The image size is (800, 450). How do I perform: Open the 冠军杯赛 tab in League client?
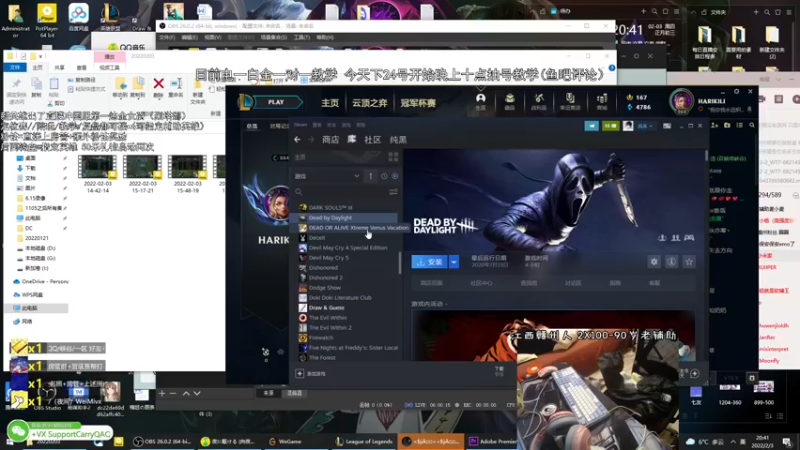[x=417, y=103]
